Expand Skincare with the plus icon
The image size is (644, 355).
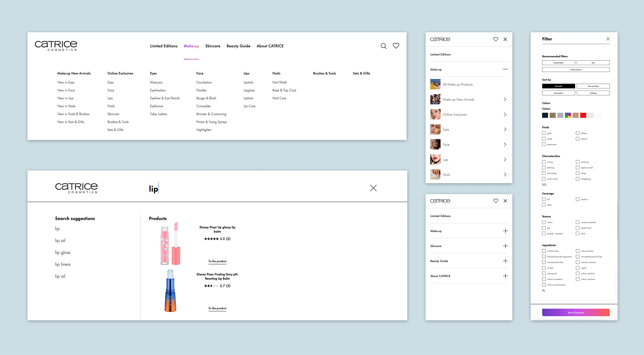[505, 246]
